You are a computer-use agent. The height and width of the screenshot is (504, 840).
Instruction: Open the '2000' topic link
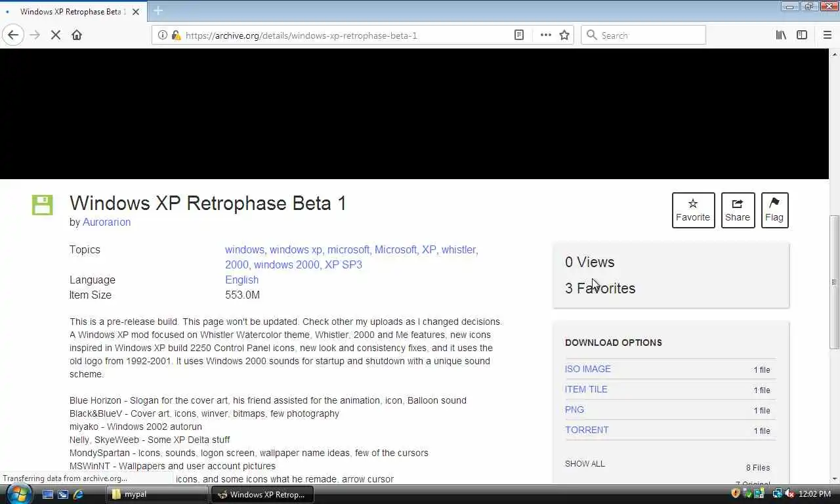click(236, 265)
